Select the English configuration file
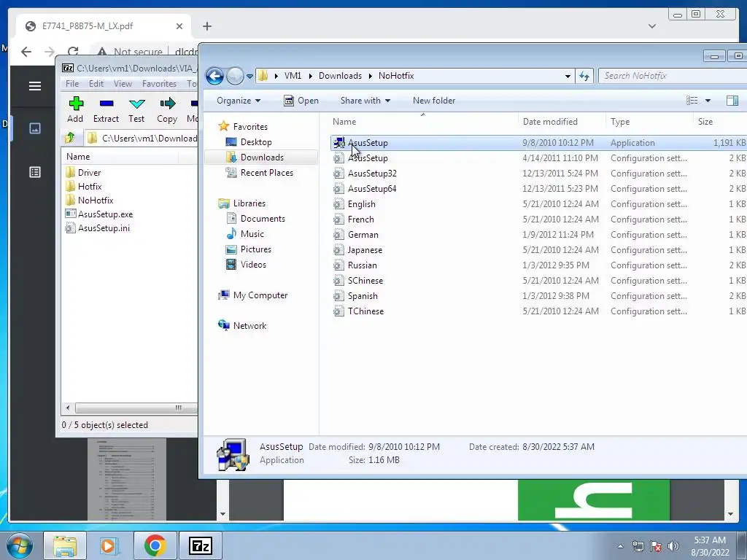This screenshot has width=747, height=560. [538, 204]
